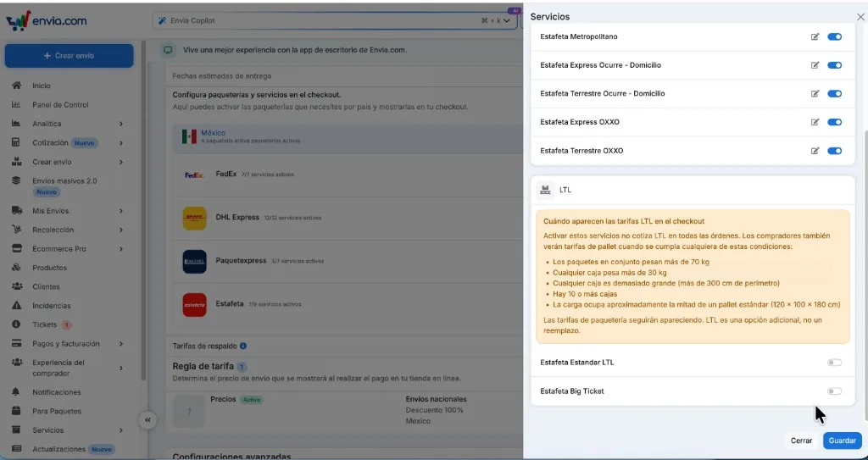Image resolution: width=868 pixels, height=460 pixels.
Task: Click the Panel de Control chart icon
Action: click(x=17, y=104)
